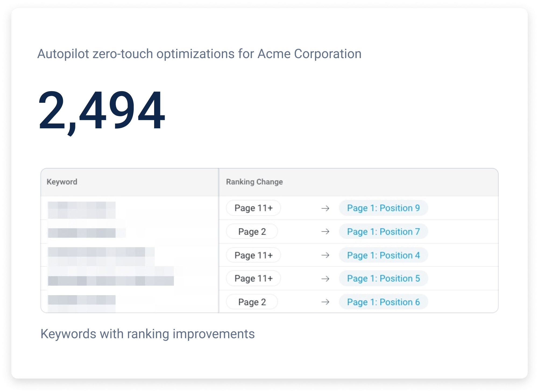This screenshot has width=538, height=392.
Task: Click the arrow beside Position 7 row
Action: pos(325,231)
